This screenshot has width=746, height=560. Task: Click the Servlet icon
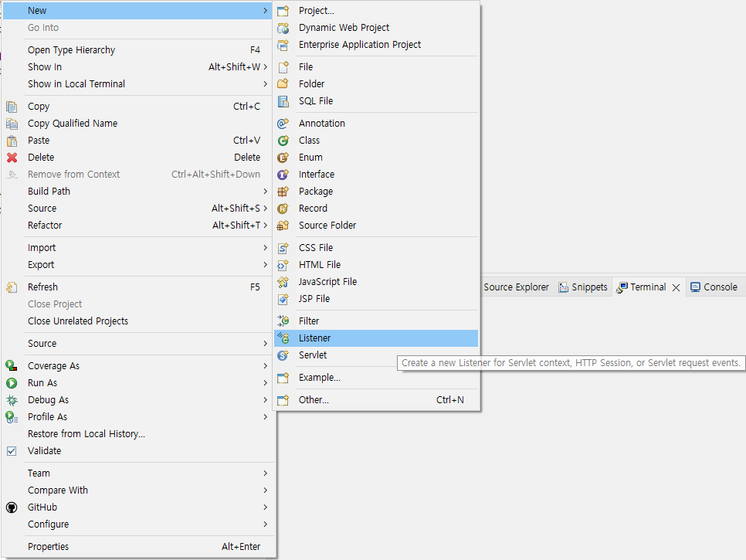283,355
